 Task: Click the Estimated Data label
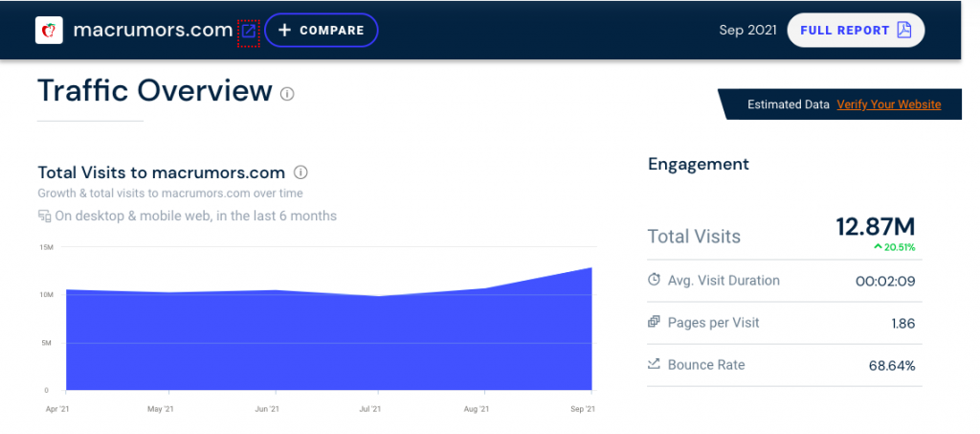click(789, 104)
